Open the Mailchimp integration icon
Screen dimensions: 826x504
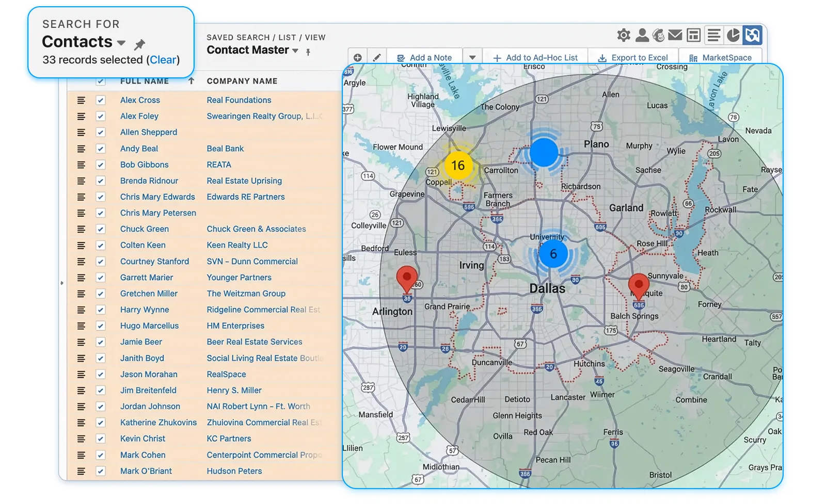[x=658, y=35]
